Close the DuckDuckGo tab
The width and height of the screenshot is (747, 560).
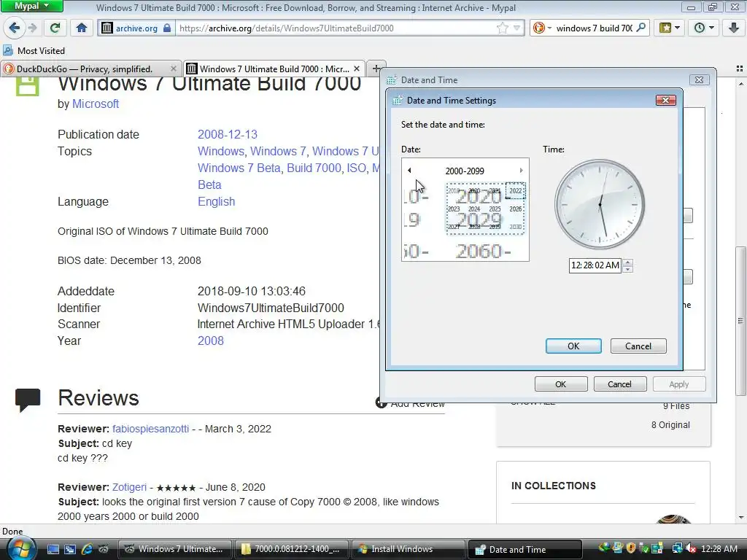[174, 69]
